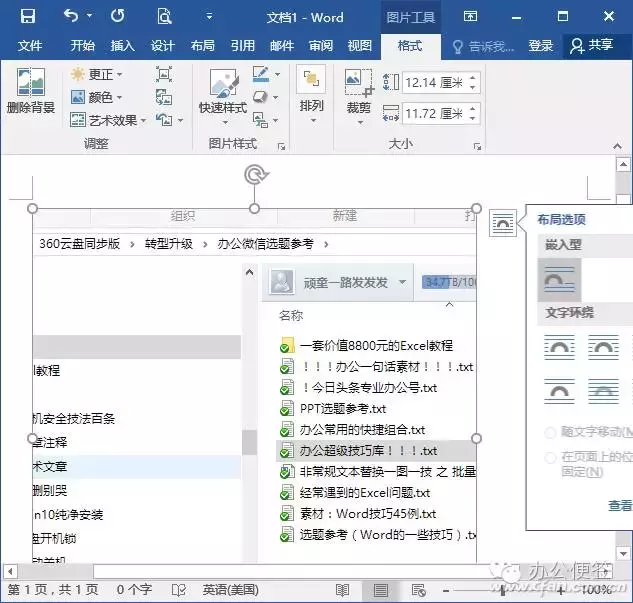Click the Undo arrow icon
633x603 pixels.
click(x=71, y=16)
